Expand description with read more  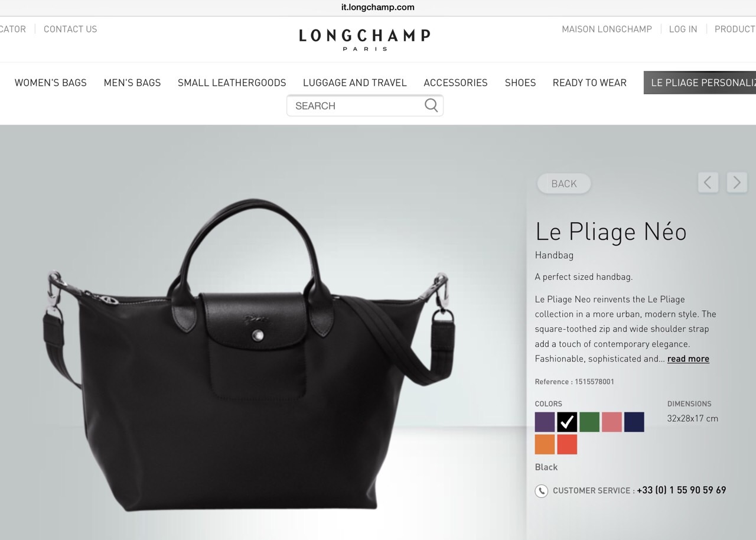tap(688, 359)
